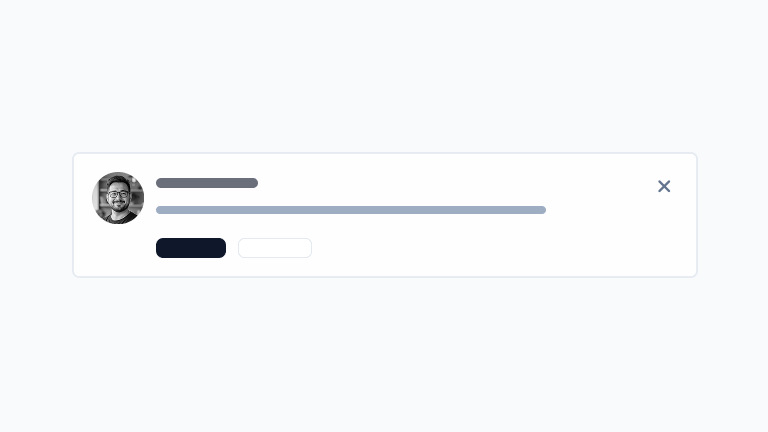
Task: Click the circular profile avatar photo
Action: [x=118, y=198]
